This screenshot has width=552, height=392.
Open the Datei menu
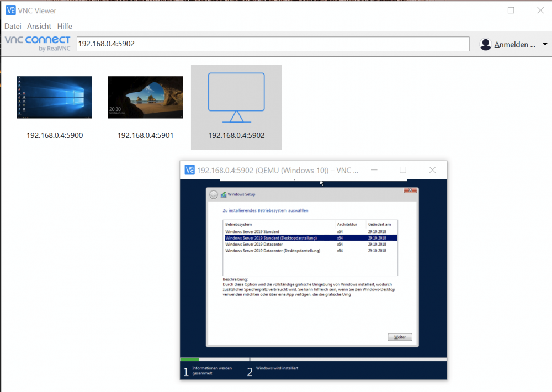13,26
